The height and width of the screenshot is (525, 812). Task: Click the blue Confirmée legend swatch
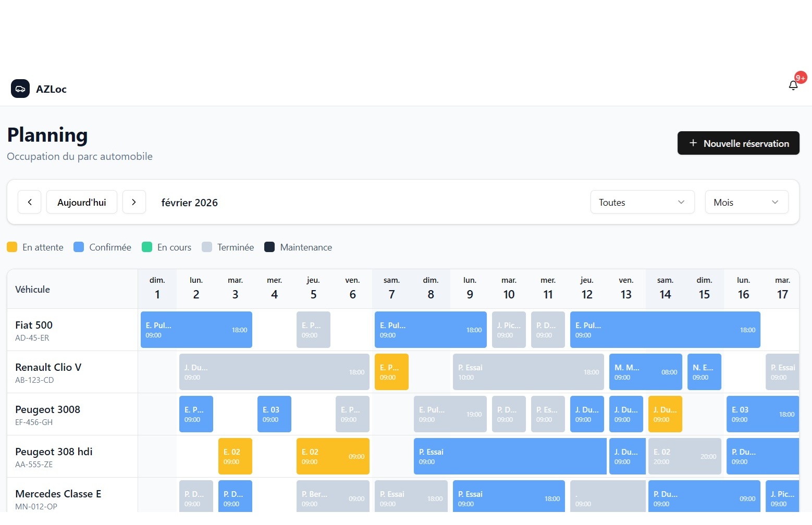click(79, 247)
